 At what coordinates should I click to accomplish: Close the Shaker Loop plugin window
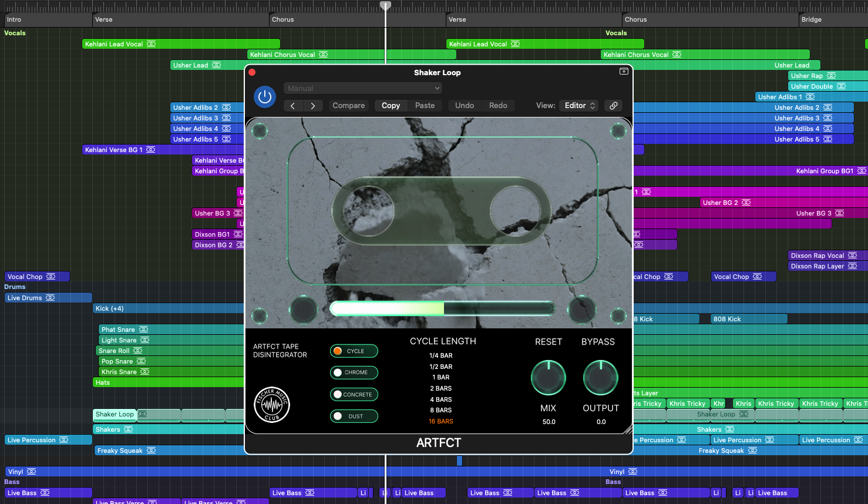tap(252, 72)
